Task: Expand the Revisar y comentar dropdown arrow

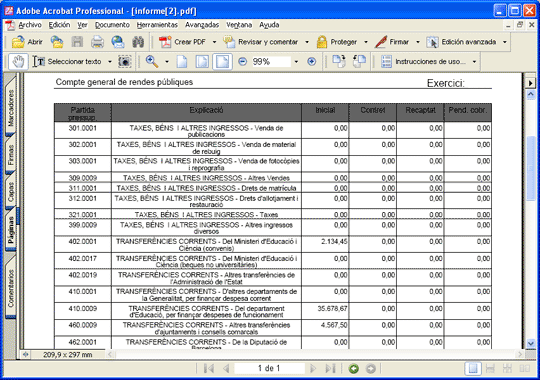Action: (x=307, y=42)
